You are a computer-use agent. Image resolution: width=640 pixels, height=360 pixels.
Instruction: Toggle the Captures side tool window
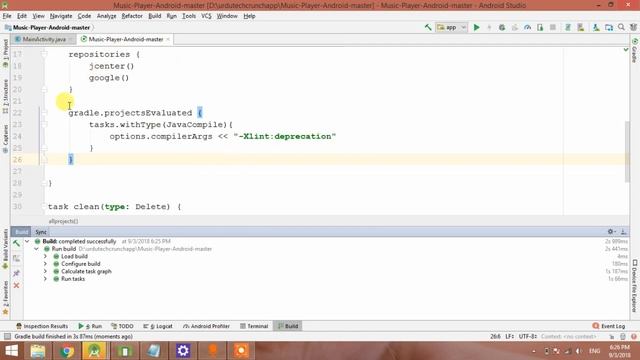5,139
